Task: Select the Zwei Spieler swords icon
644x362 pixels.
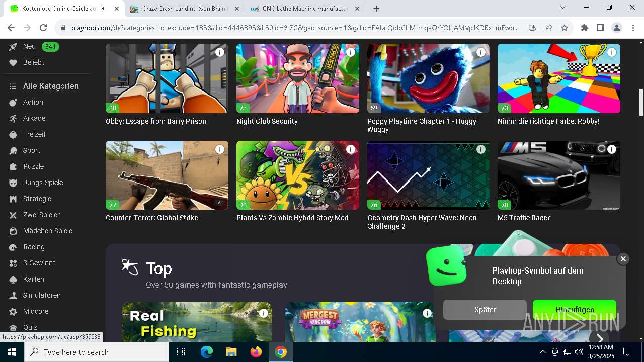Action: coord(13,215)
